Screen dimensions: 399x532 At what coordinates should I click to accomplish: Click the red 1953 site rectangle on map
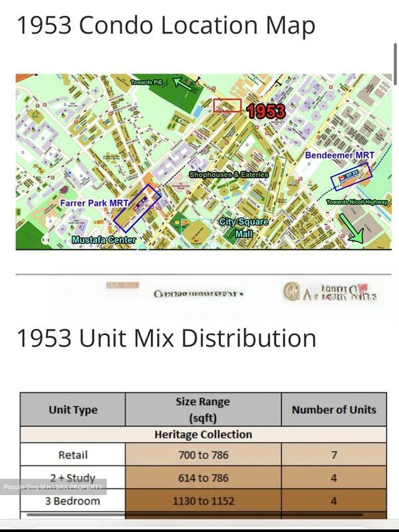[x=227, y=105]
